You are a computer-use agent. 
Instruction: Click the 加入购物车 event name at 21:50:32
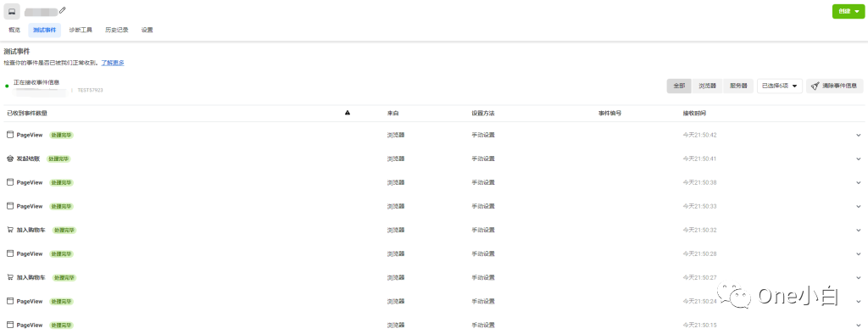[x=31, y=231]
